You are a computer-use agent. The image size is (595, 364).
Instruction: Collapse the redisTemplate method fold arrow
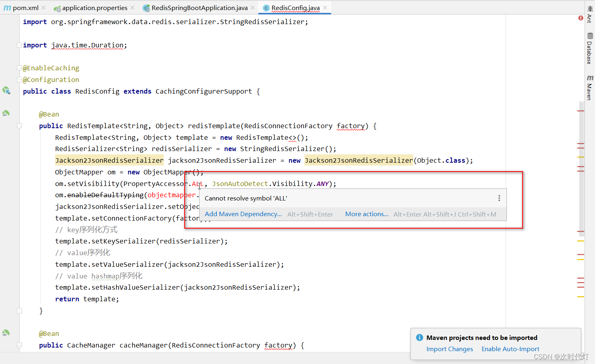click(19, 126)
